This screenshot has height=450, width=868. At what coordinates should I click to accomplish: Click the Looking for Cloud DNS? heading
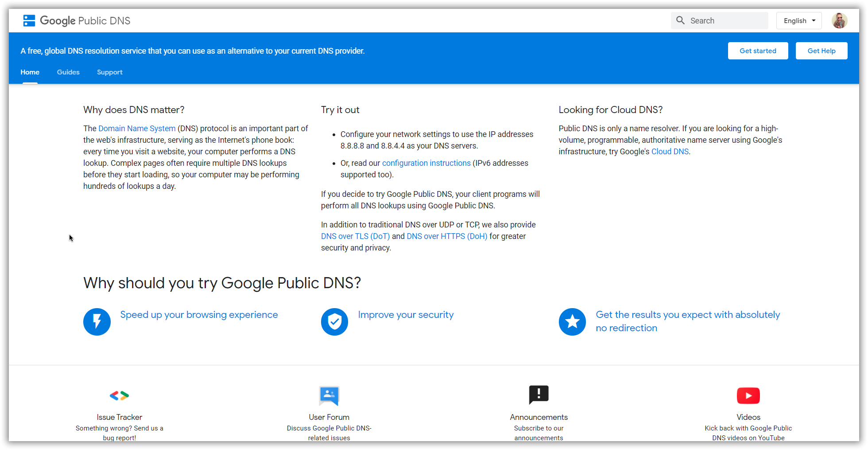611,110
